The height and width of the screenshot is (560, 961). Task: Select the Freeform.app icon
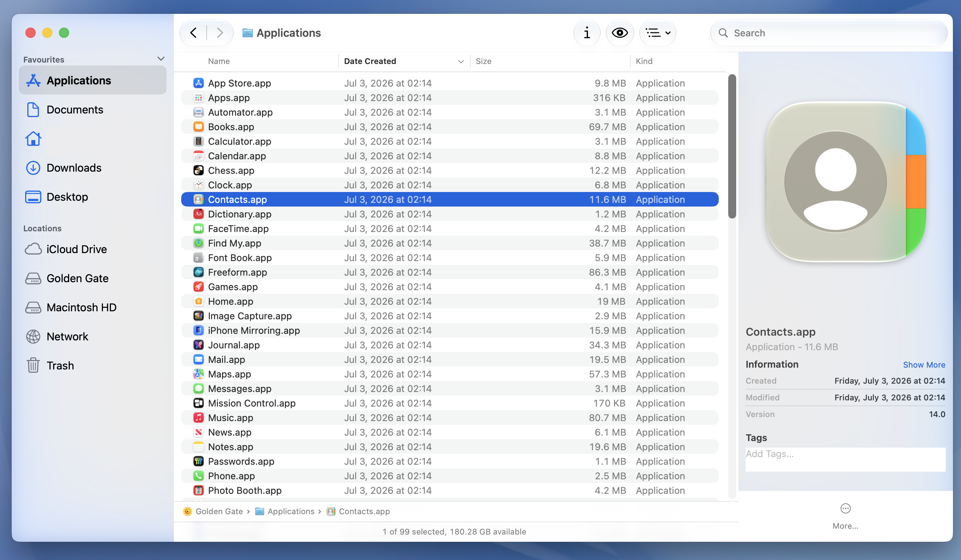[198, 272]
